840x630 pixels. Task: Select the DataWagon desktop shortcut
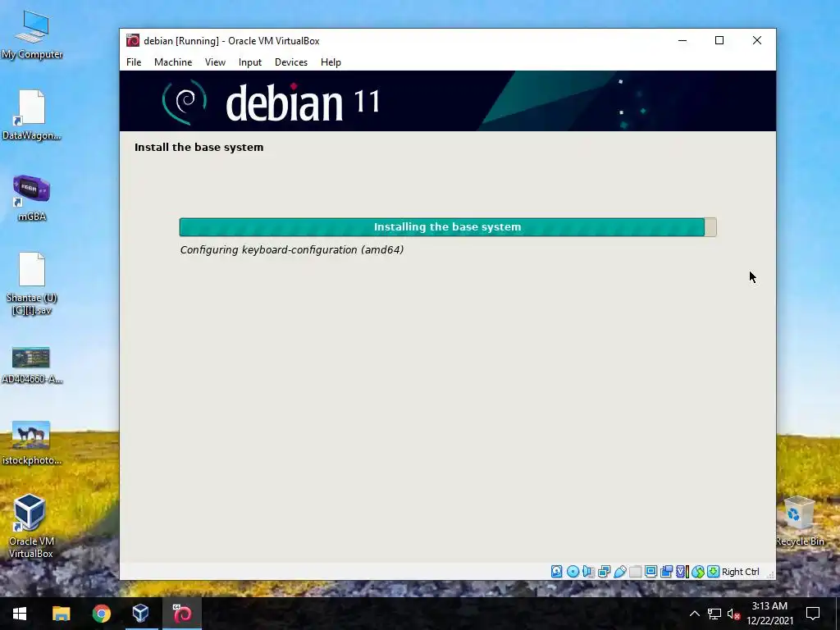point(32,115)
